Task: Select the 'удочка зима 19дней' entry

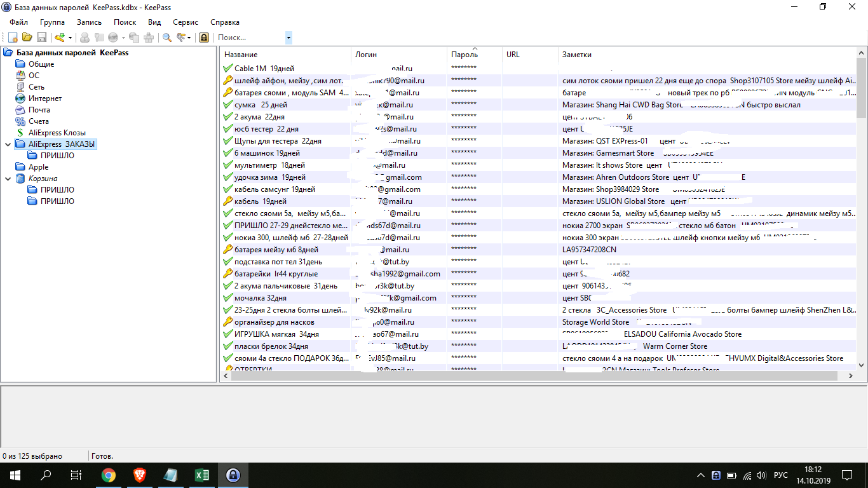Action: click(538, 177)
